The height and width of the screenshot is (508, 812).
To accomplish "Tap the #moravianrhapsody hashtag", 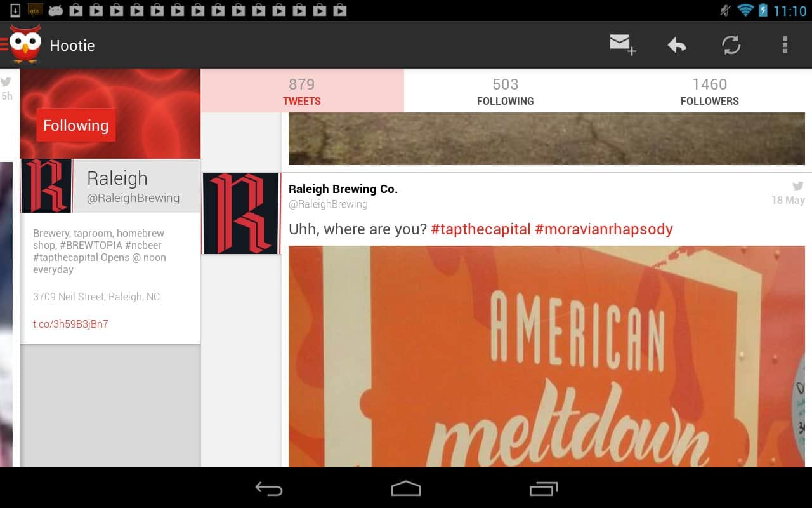I will click(603, 229).
